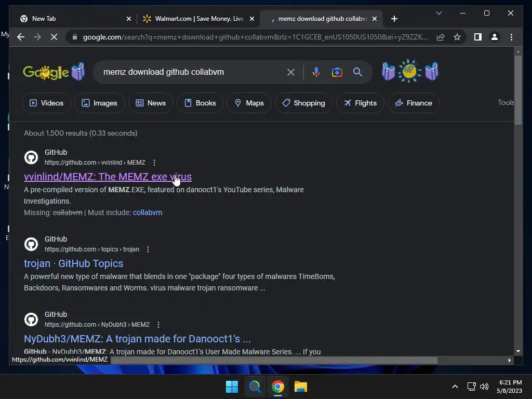Viewport: 532px width, 399px height.
Task: Open NyDubh3/MEMZ trojan result link
Action: (137, 339)
